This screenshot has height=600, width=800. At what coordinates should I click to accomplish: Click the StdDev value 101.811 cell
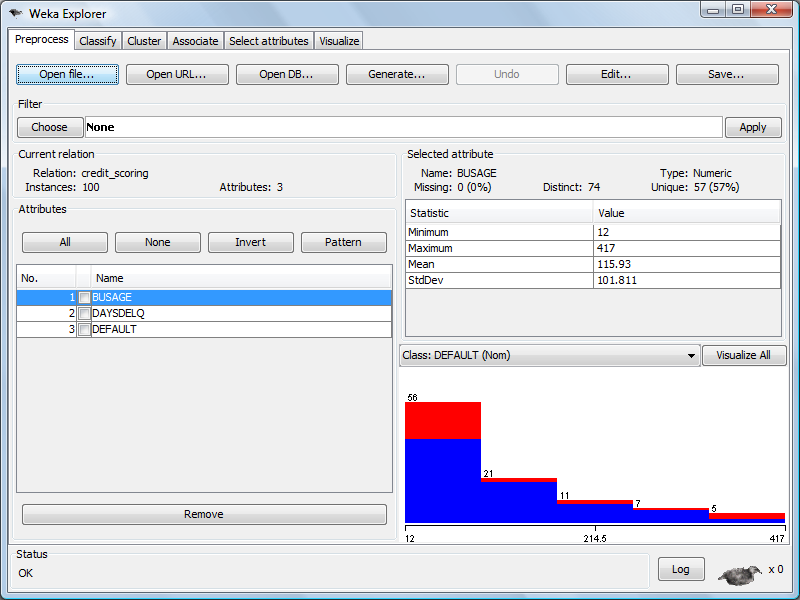[687, 281]
